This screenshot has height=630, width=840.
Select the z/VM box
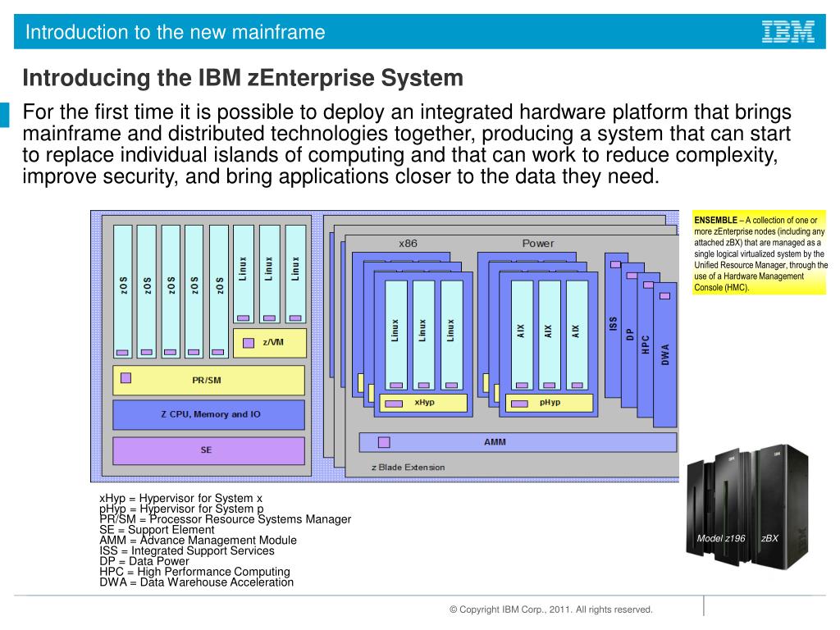270,343
